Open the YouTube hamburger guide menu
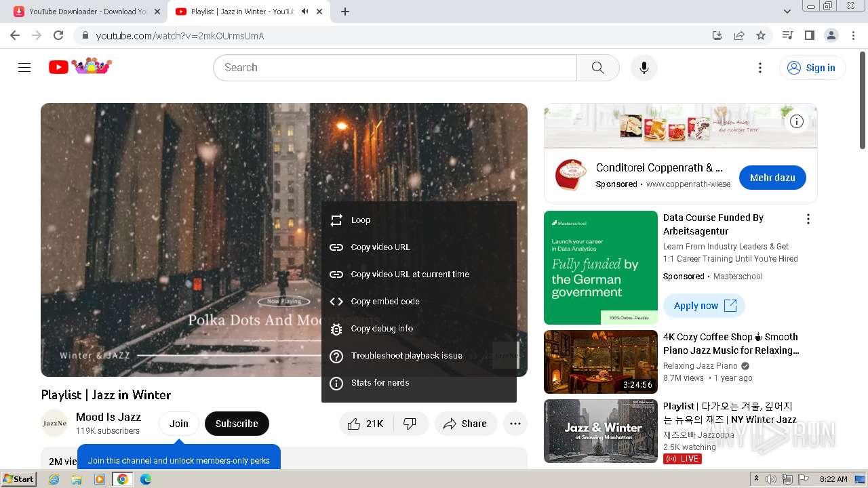 click(x=24, y=67)
